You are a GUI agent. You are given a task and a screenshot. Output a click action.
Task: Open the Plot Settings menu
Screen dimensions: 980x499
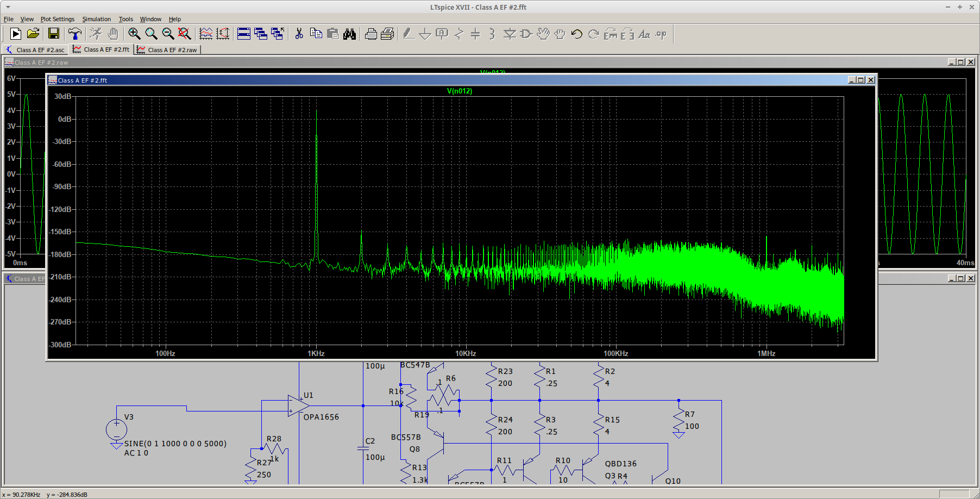coord(58,19)
